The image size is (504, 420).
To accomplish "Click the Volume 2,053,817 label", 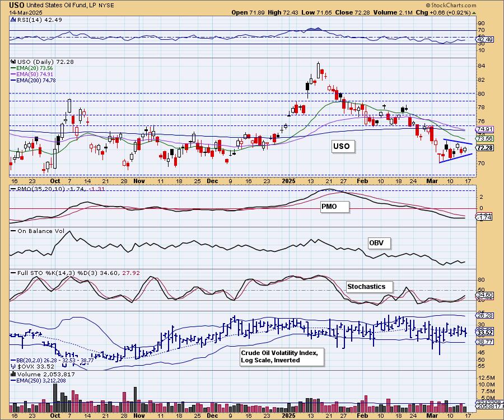I will coord(46,375).
